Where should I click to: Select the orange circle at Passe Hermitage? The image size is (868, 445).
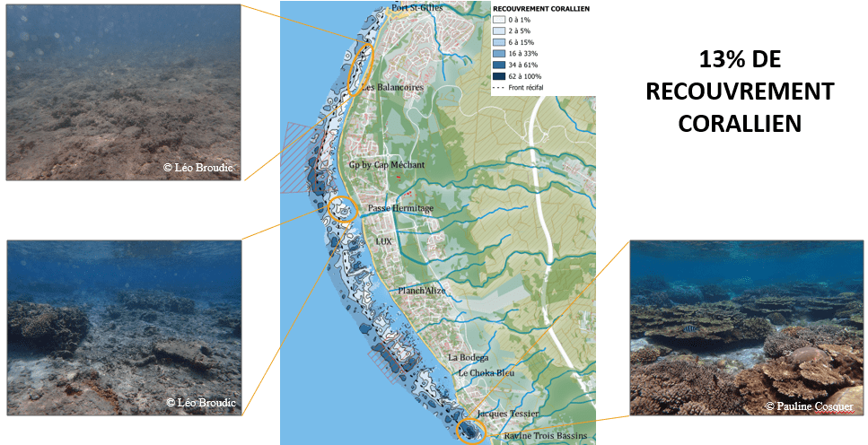[342, 209]
